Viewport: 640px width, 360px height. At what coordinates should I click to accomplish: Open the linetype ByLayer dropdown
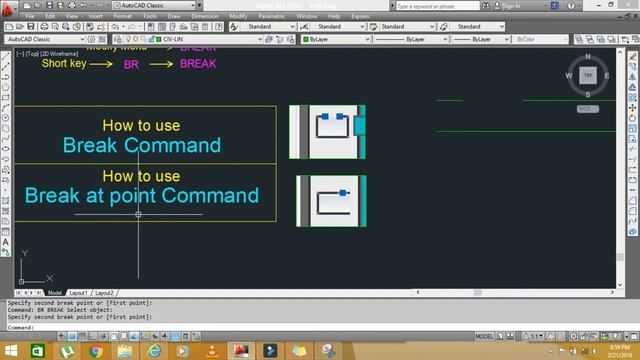click(x=445, y=39)
